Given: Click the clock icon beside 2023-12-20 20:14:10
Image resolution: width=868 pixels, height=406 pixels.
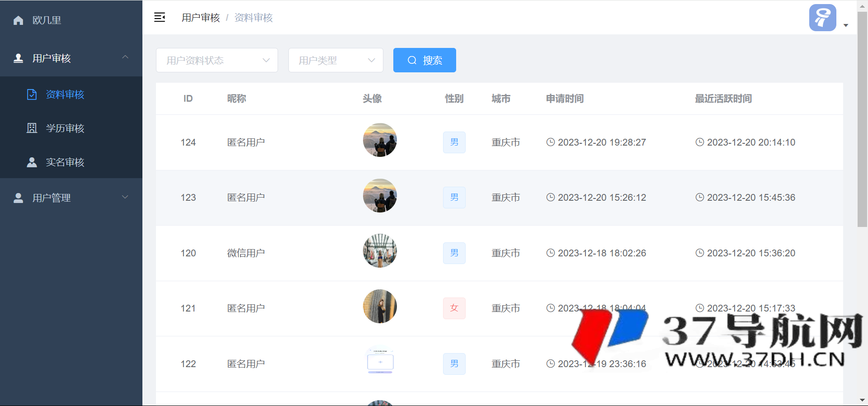Looking at the screenshot, I should (700, 142).
